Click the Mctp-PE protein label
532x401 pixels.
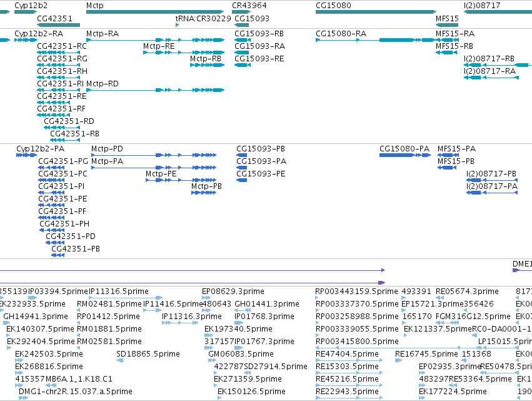click(x=161, y=174)
